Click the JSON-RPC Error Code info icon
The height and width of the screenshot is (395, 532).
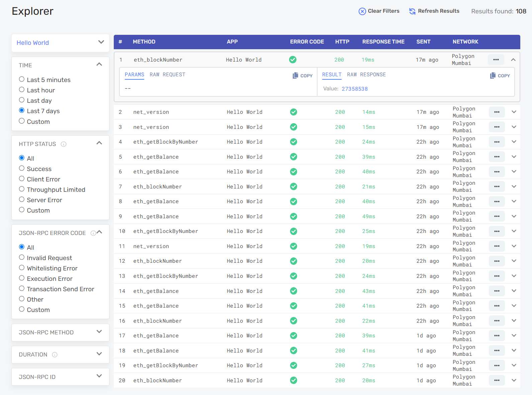[93, 233]
